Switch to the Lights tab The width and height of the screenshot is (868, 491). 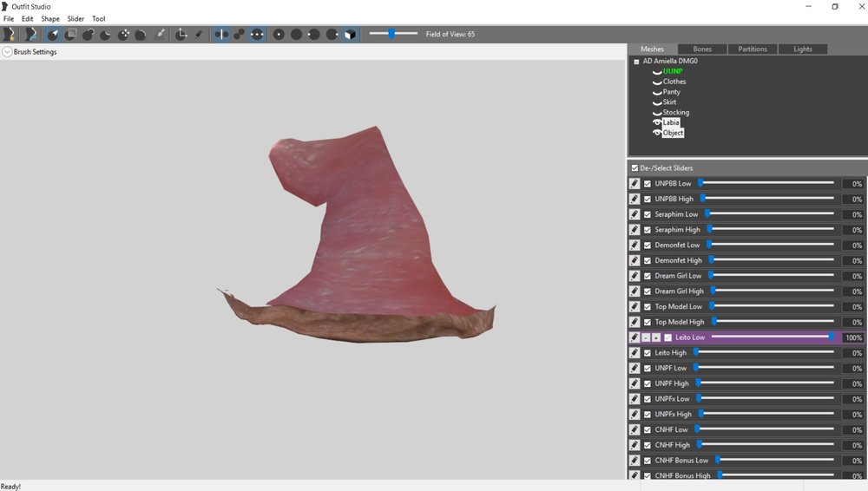coord(803,49)
